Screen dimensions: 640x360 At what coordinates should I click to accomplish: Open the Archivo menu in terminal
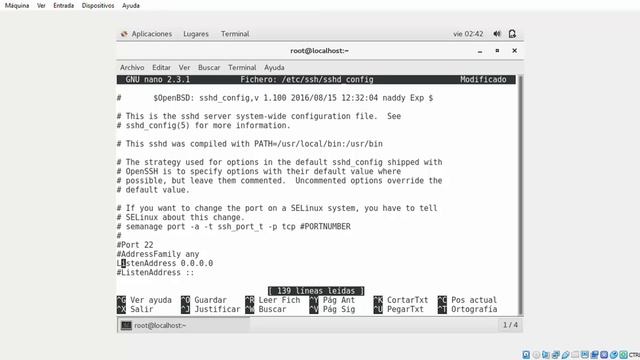[x=132, y=67]
